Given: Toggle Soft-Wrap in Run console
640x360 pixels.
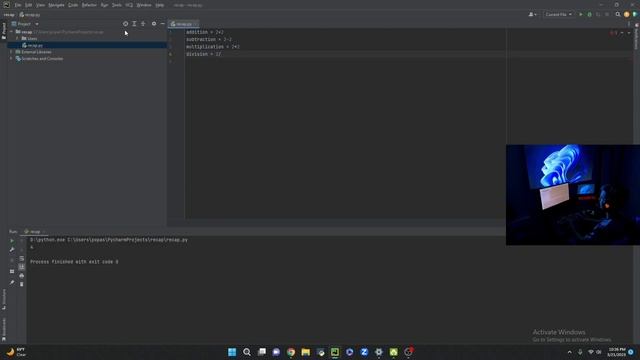Looking at the screenshot, I should tap(22, 258).
